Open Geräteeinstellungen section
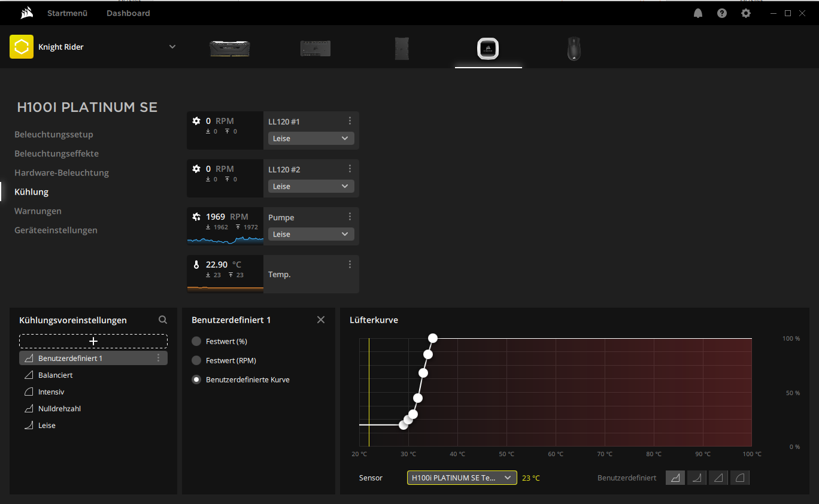This screenshot has height=504, width=819. [56, 230]
